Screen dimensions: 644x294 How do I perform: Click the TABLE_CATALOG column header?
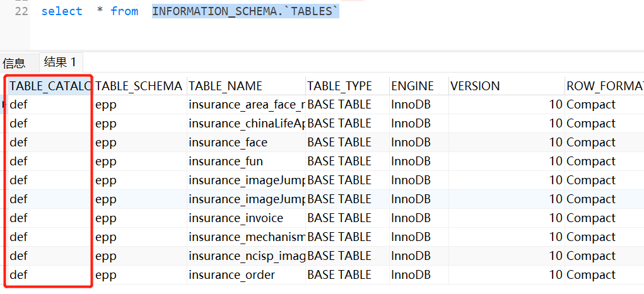point(50,86)
